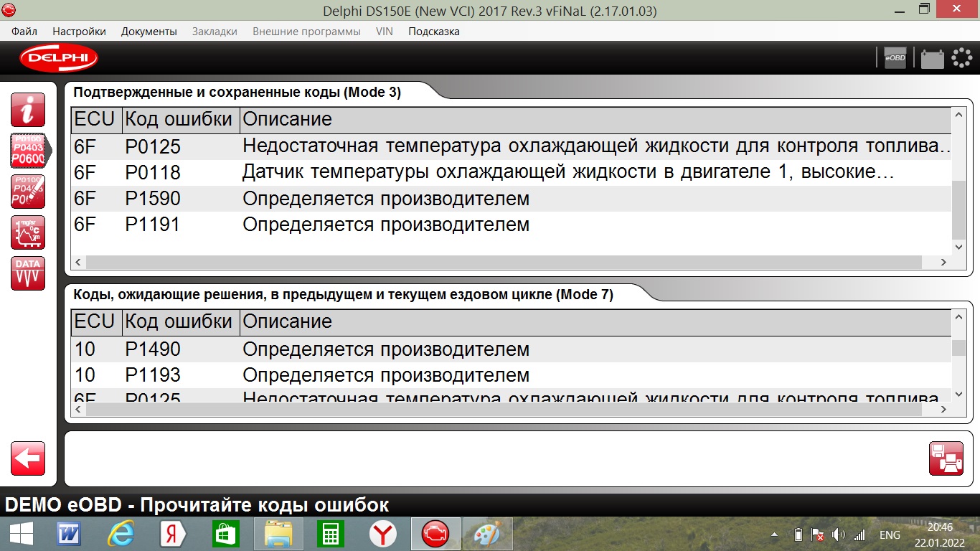Image resolution: width=980 pixels, height=551 pixels.
Task: Open the Документы menu
Action: pos(149,32)
